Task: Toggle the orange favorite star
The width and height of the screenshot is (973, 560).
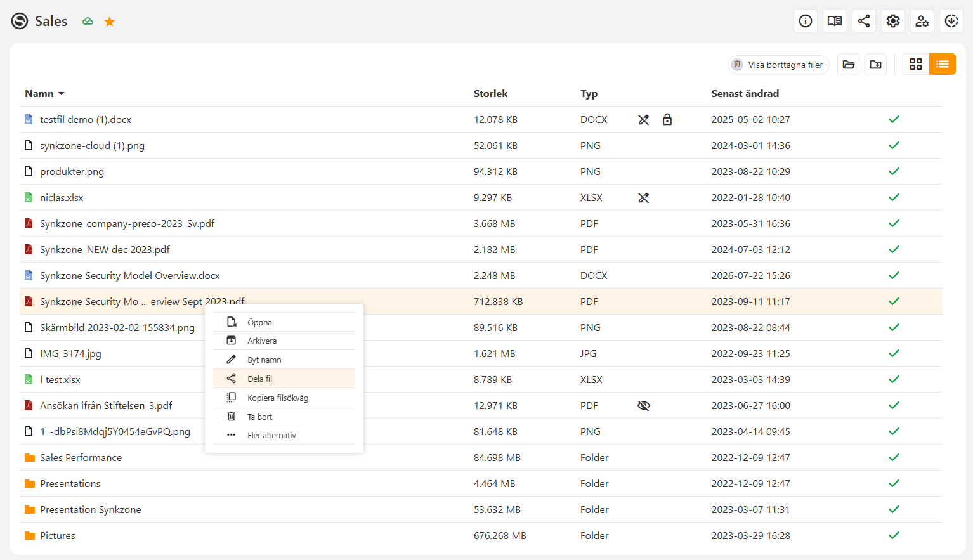Action: click(110, 22)
